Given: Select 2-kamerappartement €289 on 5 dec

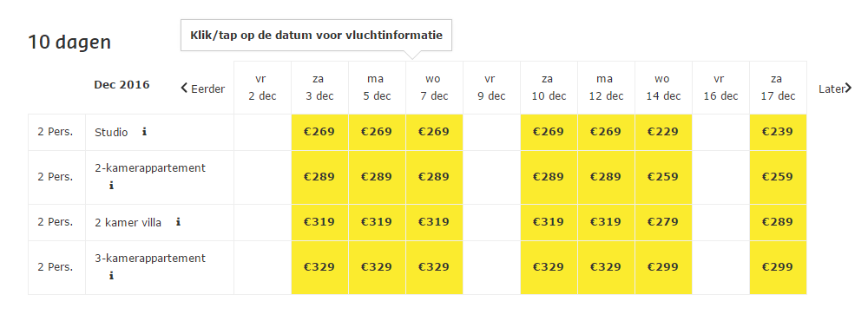Looking at the screenshot, I should 377,177.
